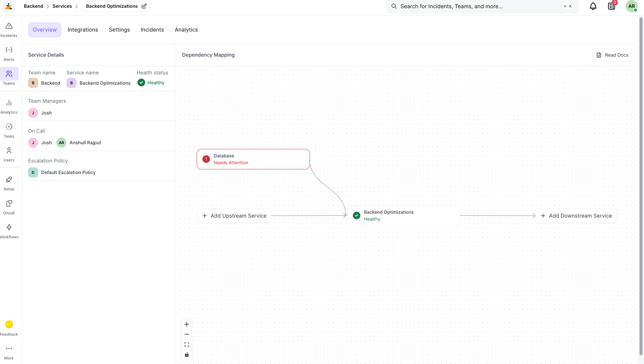Open Default Escalation Policy
Screen dimensions: 644x364
pos(62,173)
